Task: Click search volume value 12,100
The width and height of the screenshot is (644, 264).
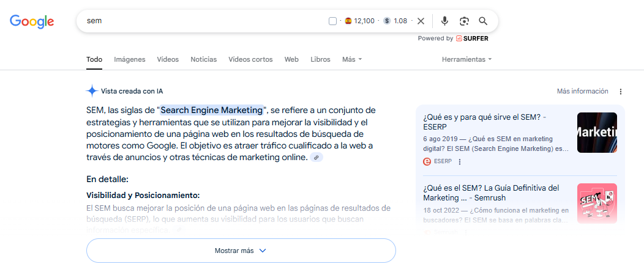Action: [x=364, y=21]
